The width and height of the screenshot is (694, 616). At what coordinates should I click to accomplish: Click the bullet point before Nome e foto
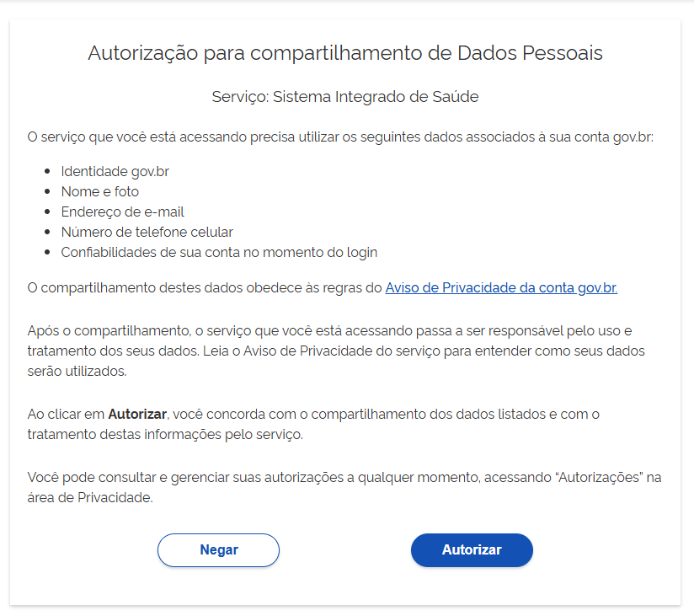tap(47, 192)
